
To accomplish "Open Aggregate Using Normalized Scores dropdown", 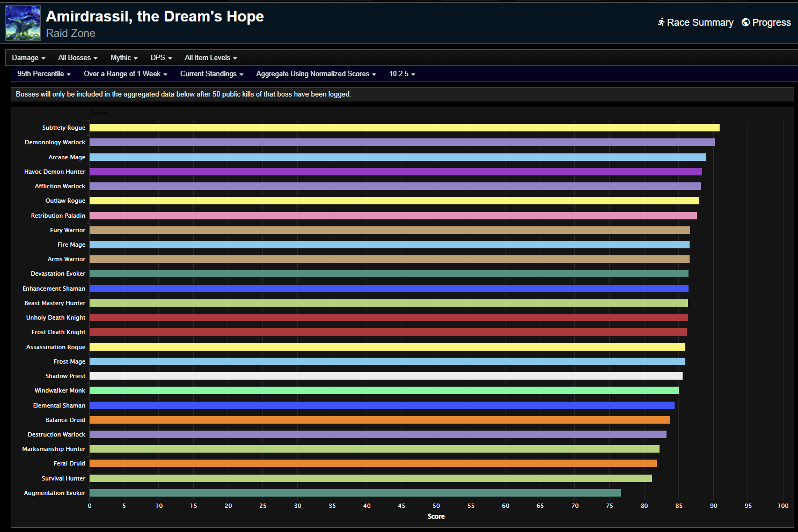I will (x=316, y=74).
